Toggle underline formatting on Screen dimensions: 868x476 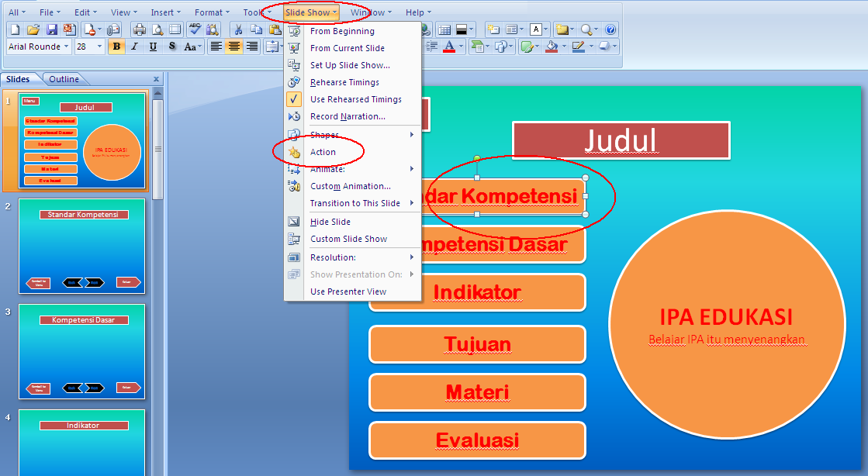point(152,47)
